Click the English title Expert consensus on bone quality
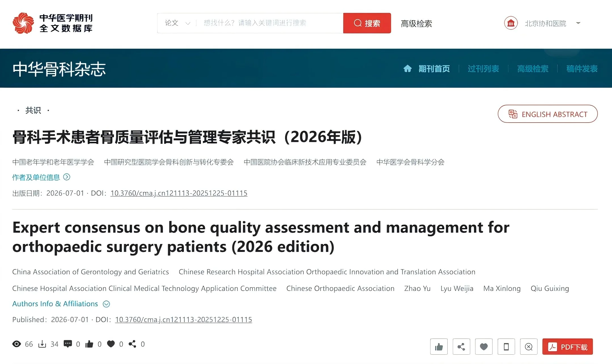This screenshot has width=612, height=364. pyautogui.click(x=261, y=237)
